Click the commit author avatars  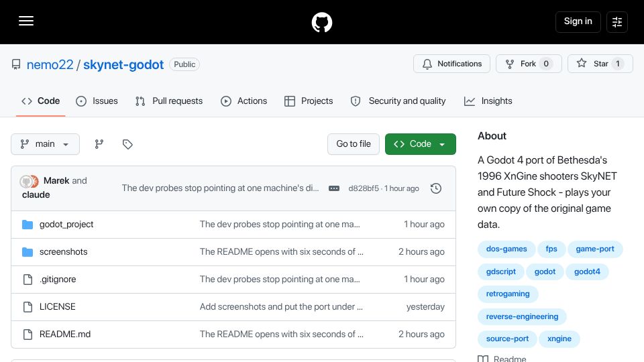pyautogui.click(x=29, y=181)
